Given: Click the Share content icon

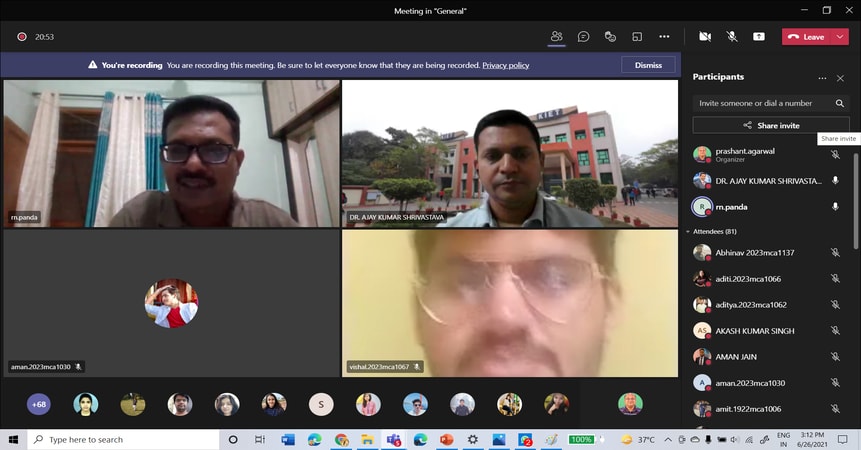Looking at the screenshot, I should tap(759, 37).
